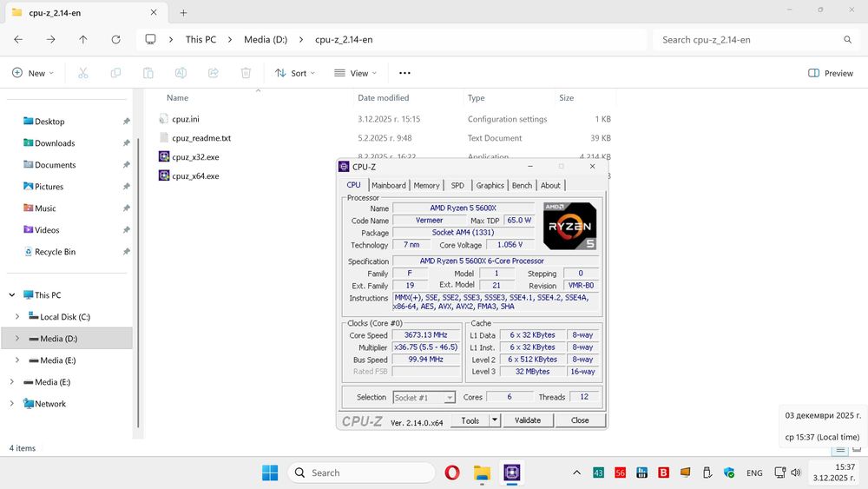
Task: Click Media (D:) in the breadcrumb
Action: 266,39
